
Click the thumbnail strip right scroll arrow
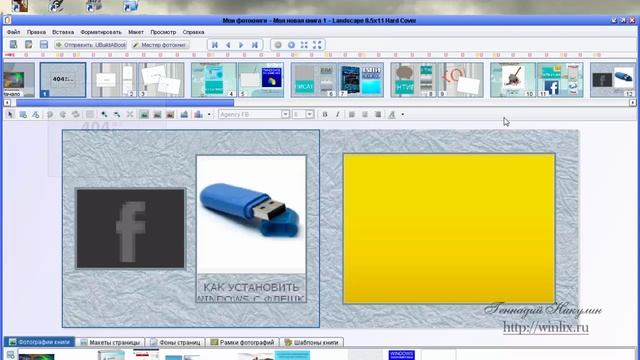click(x=633, y=103)
